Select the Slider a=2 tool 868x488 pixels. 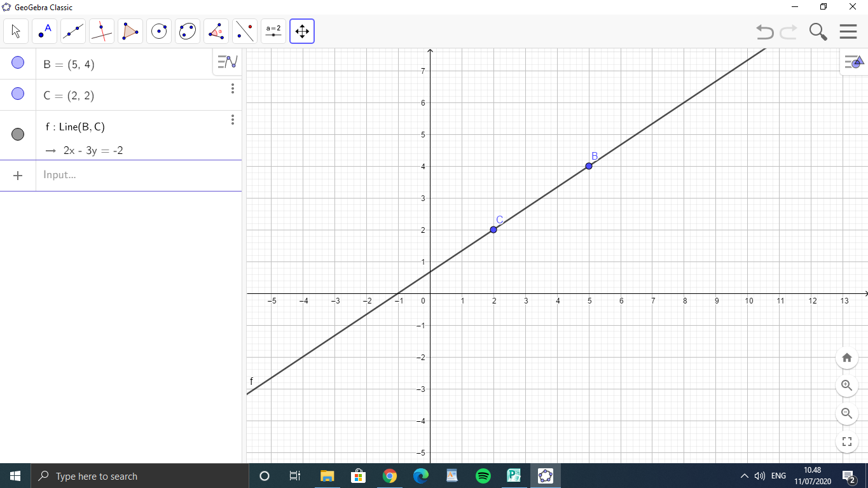(273, 31)
